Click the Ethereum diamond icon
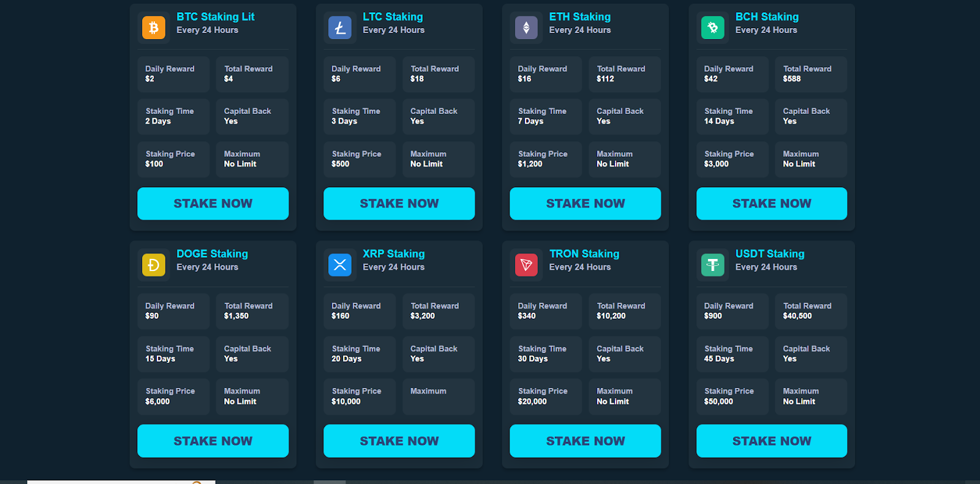This screenshot has width=980, height=484. pyautogui.click(x=526, y=28)
